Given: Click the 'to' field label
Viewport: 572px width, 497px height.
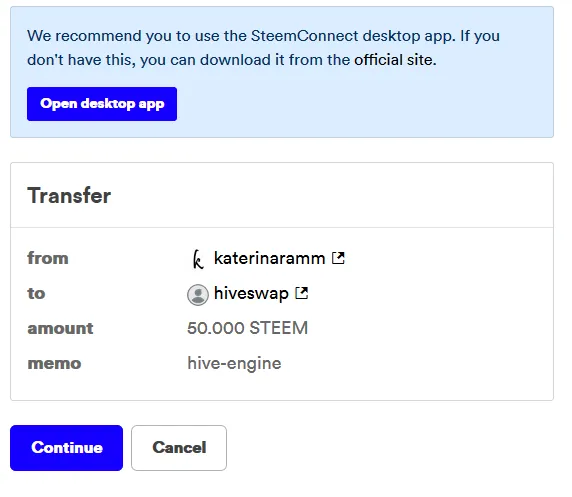Looking at the screenshot, I should (x=36, y=293).
